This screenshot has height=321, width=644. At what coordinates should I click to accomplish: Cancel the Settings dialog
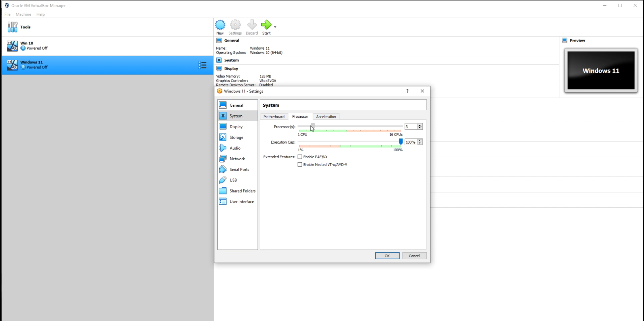pyautogui.click(x=414, y=256)
